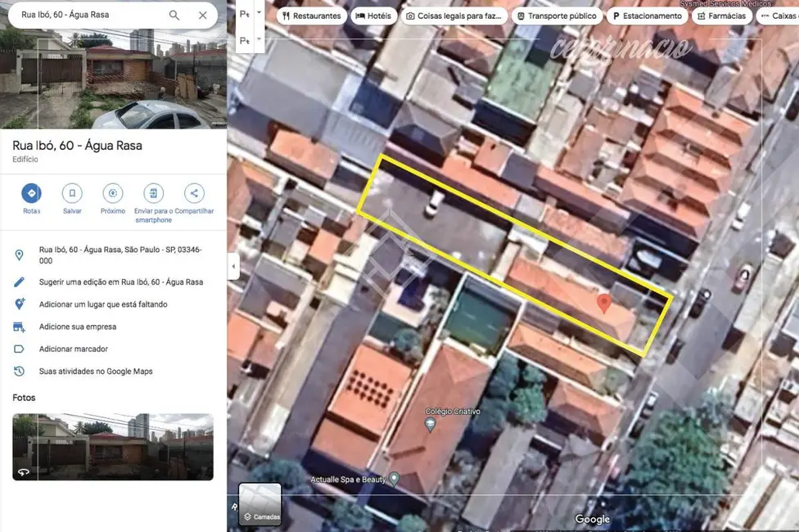Click the search magnifier icon
This screenshot has height=532, width=799.
pyautogui.click(x=174, y=15)
